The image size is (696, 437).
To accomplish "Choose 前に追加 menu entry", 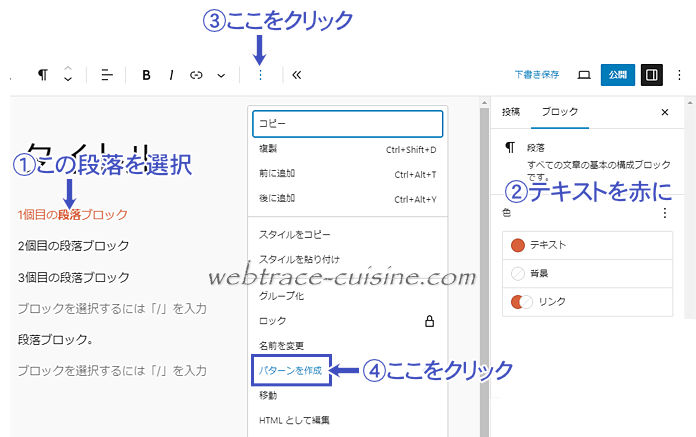I will [x=347, y=174].
